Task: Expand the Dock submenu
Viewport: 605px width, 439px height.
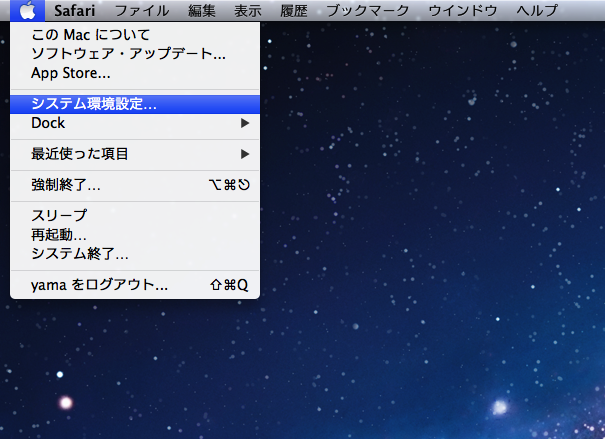Action: [x=135, y=123]
